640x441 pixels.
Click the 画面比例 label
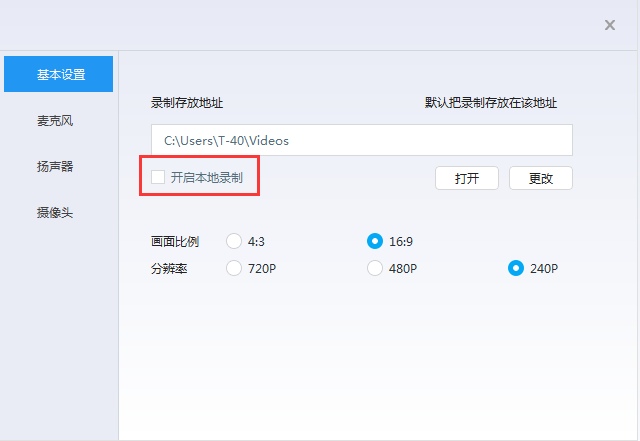point(175,241)
